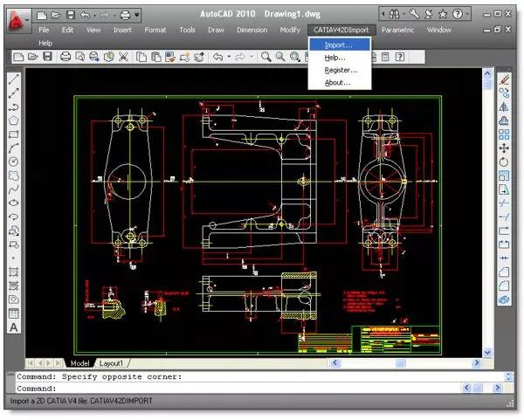Open the Parametric menu
This screenshot has height=420, width=524.
(x=397, y=30)
